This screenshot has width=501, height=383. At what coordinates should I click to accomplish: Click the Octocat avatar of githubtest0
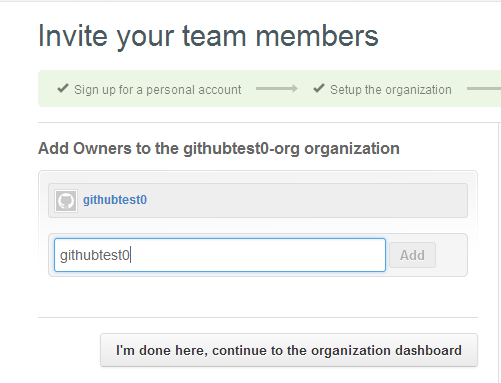(x=66, y=201)
